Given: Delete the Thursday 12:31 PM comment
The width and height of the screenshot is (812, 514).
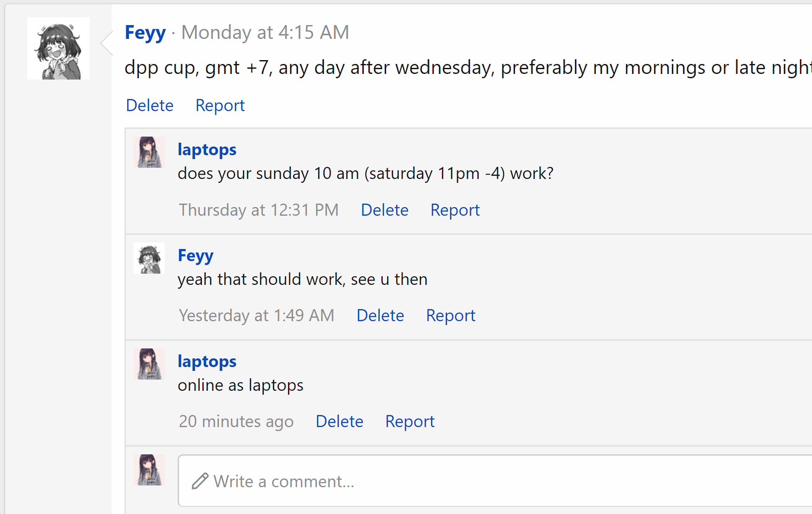Looking at the screenshot, I should [384, 210].
